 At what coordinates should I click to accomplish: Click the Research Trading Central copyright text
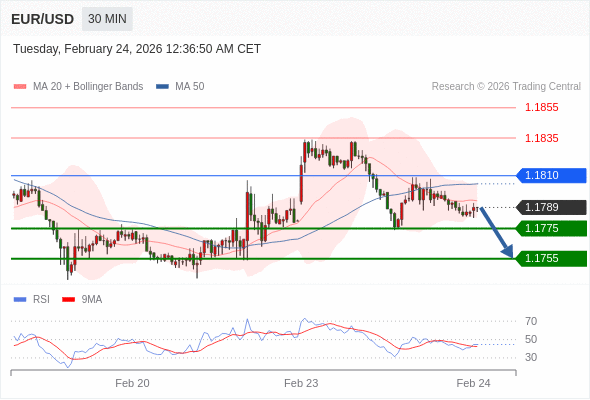click(506, 87)
